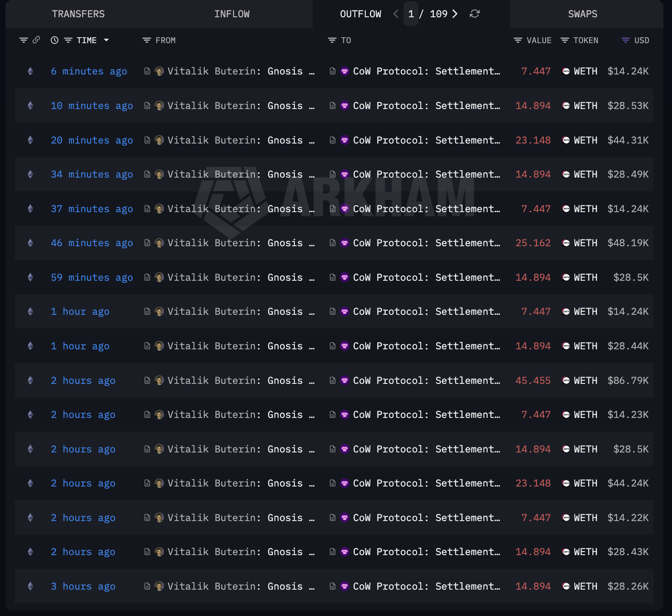Open the transfer from 6 minutes ago
672x616 pixels.
click(89, 71)
